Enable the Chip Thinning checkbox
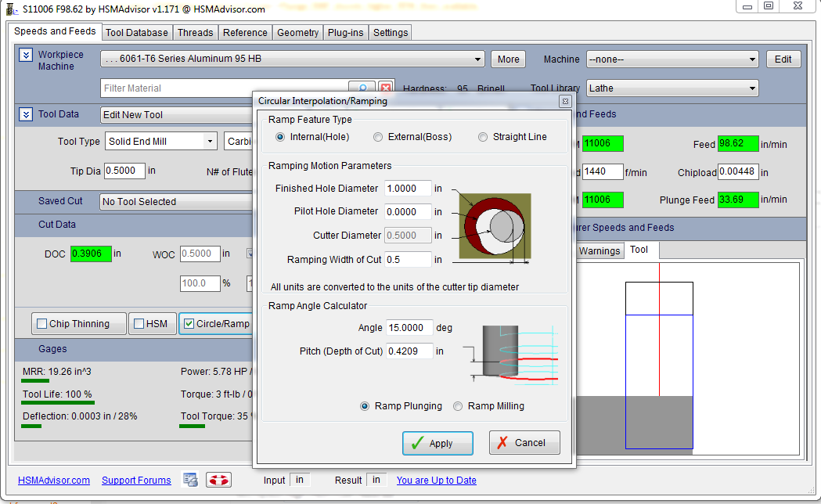 click(x=41, y=324)
